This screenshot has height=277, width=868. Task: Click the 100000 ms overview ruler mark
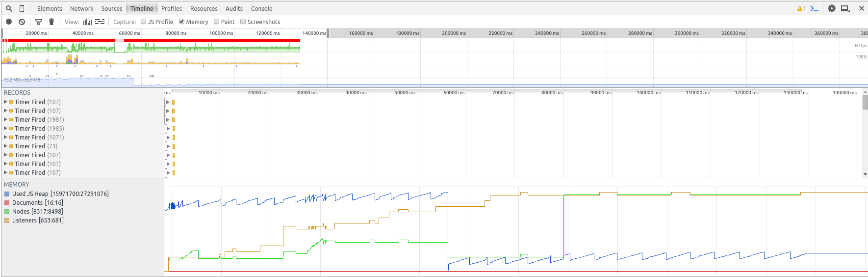[221, 33]
